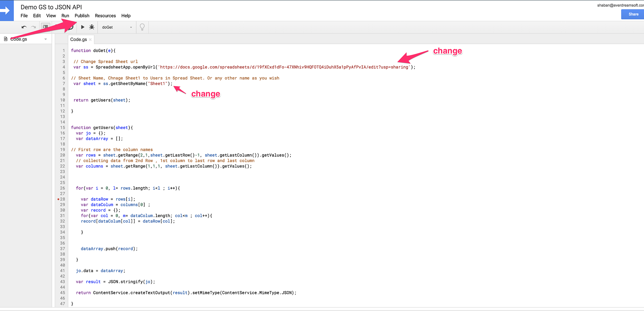Image resolution: width=644 pixels, height=311 pixels.
Task: Open the Code.gs dropdown arrow in the sidebar
Action: [46, 39]
